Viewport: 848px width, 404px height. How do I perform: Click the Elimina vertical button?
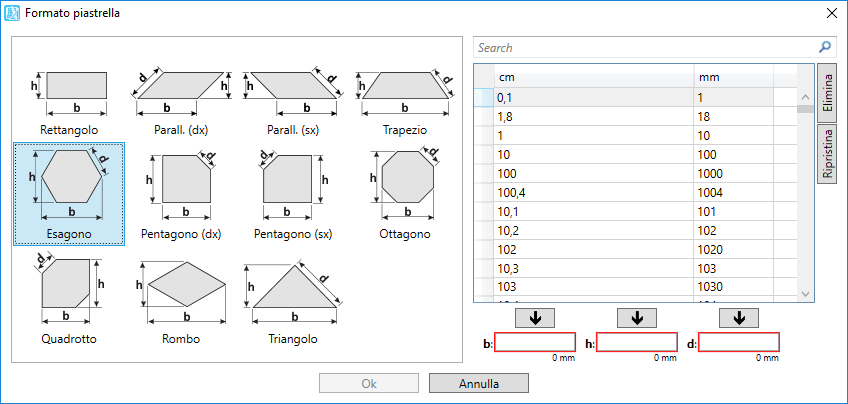(x=826, y=93)
